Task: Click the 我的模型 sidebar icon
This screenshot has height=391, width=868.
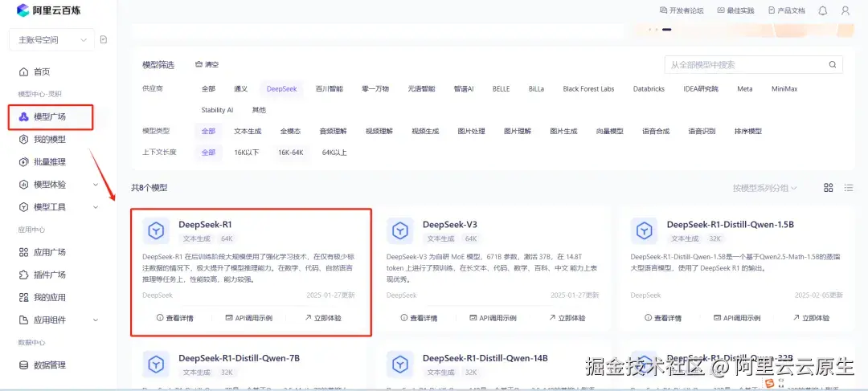Action: coord(23,140)
